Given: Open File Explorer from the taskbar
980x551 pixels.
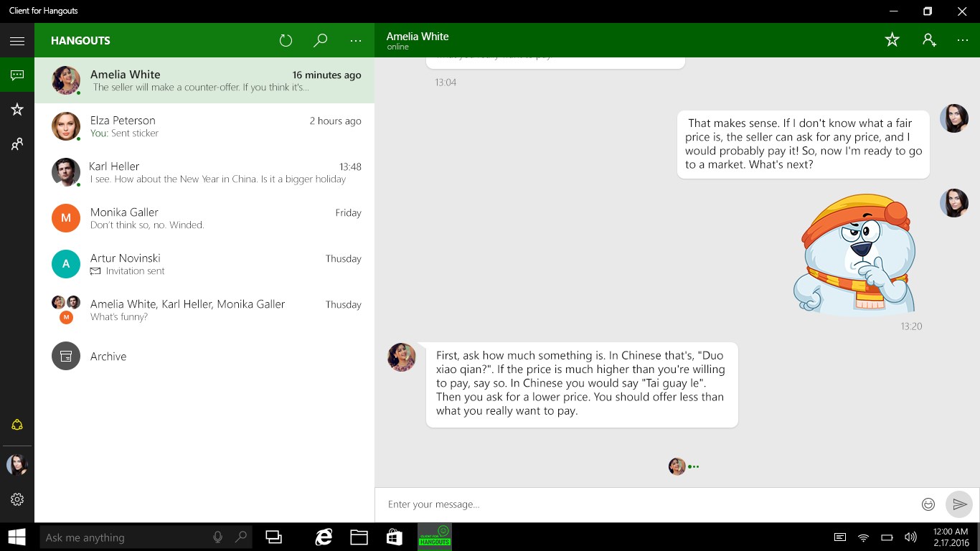Looking at the screenshot, I should click(359, 537).
